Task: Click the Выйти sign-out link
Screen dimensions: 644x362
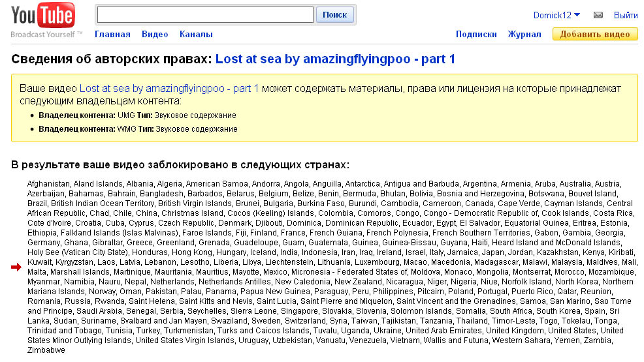Action: click(626, 15)
